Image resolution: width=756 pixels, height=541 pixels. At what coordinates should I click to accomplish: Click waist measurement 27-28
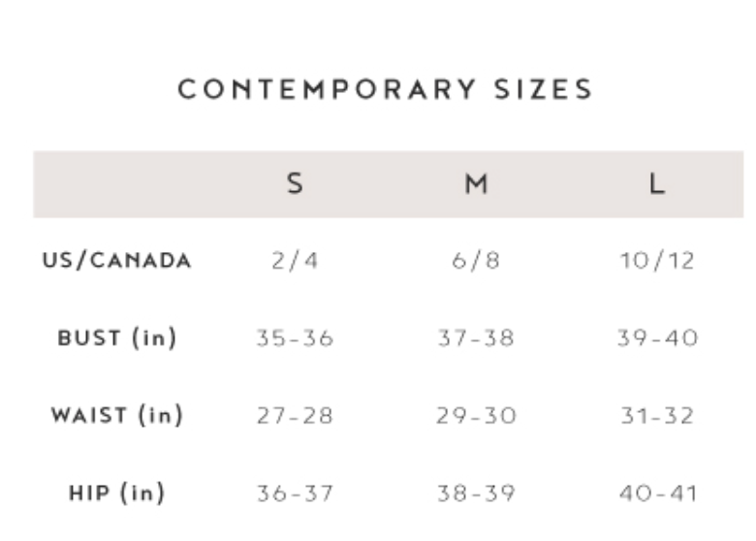point(295,416)
